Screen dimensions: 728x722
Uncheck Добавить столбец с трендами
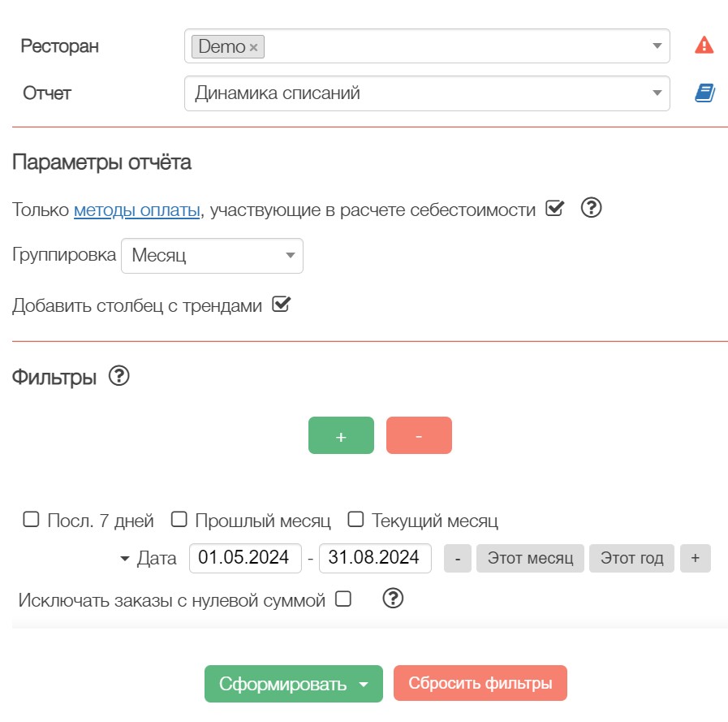(x=281, y=305)
